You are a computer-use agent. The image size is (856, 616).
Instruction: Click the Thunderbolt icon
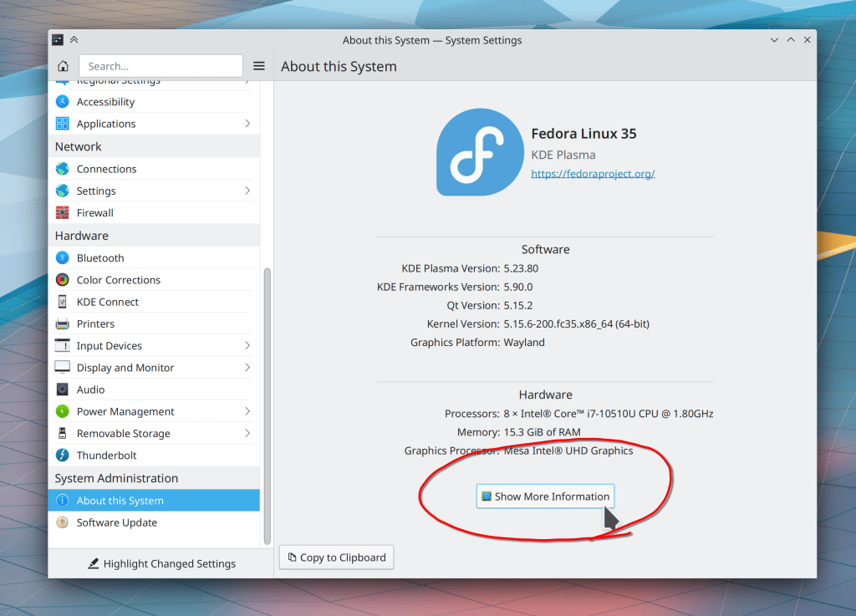click(x=63, y=456)
